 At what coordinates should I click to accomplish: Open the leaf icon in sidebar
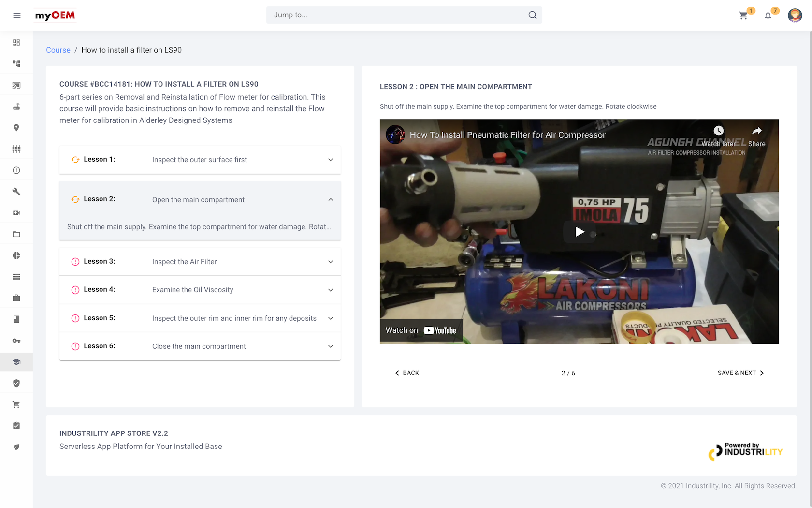[x=16, y=447]
